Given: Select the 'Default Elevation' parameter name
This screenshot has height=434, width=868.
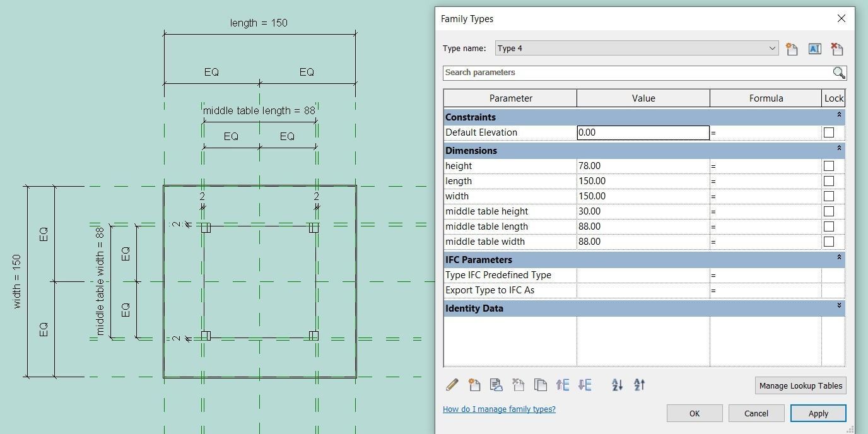Looking at the screenshot, I should (481, 132).
